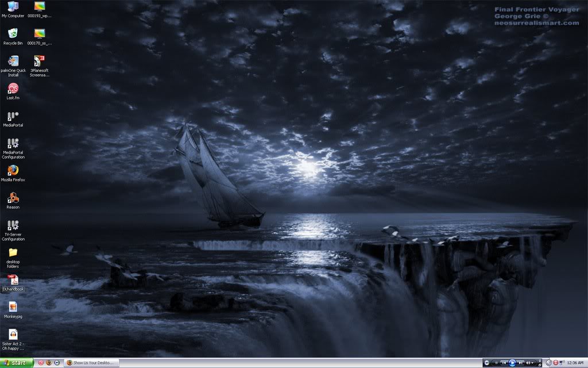Launch Firefox from Quick Launch
This screenshot has width=588, height=368.
[49, 363]
